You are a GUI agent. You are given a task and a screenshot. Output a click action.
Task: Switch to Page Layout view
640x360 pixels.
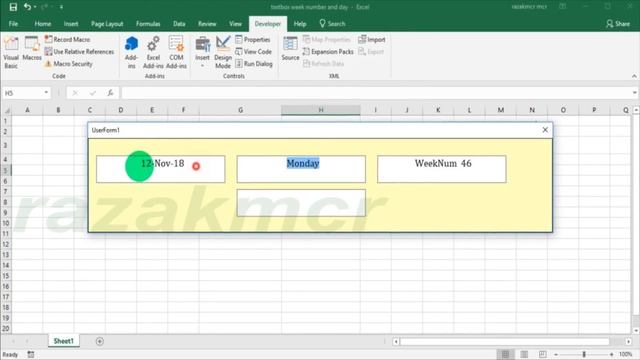524,354
